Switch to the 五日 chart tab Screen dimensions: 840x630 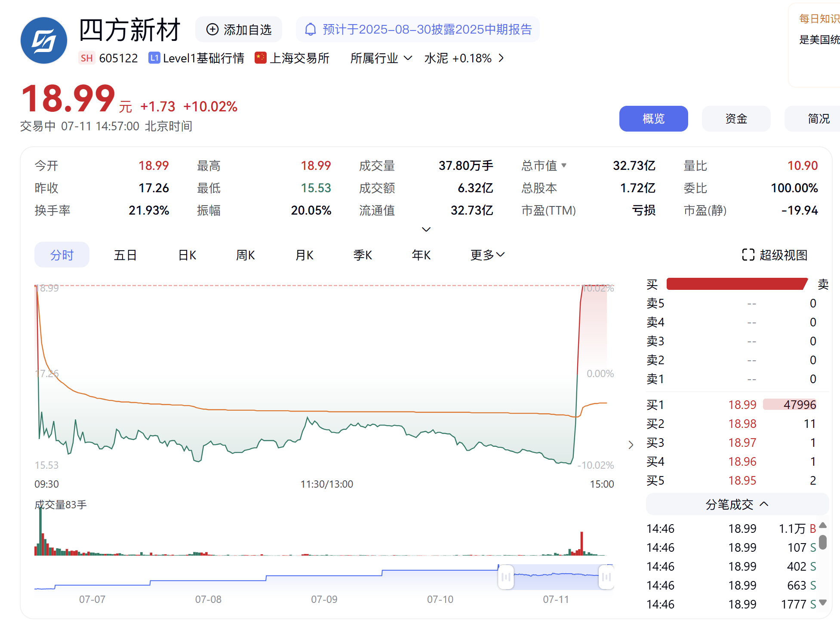(x=125, y=255)
